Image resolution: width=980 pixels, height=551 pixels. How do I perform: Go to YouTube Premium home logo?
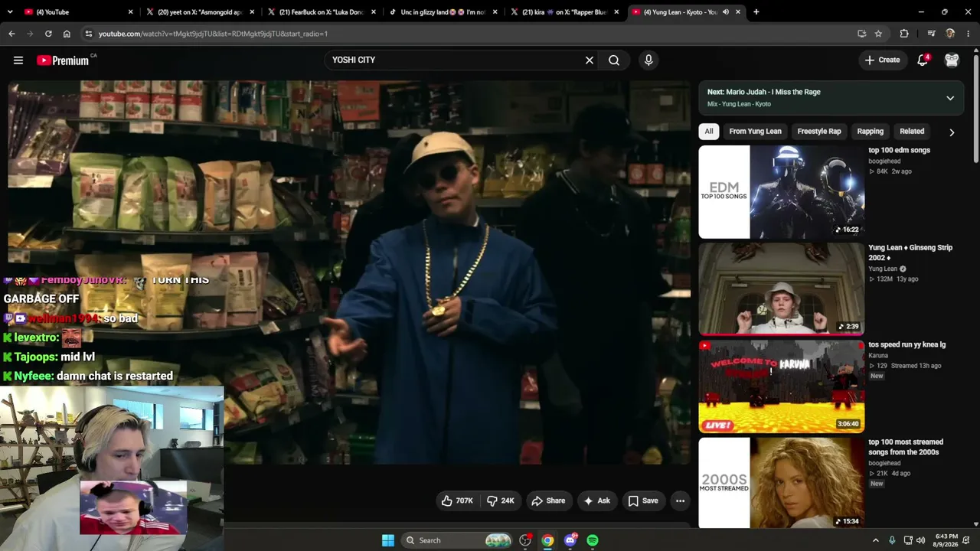[63, 60]
